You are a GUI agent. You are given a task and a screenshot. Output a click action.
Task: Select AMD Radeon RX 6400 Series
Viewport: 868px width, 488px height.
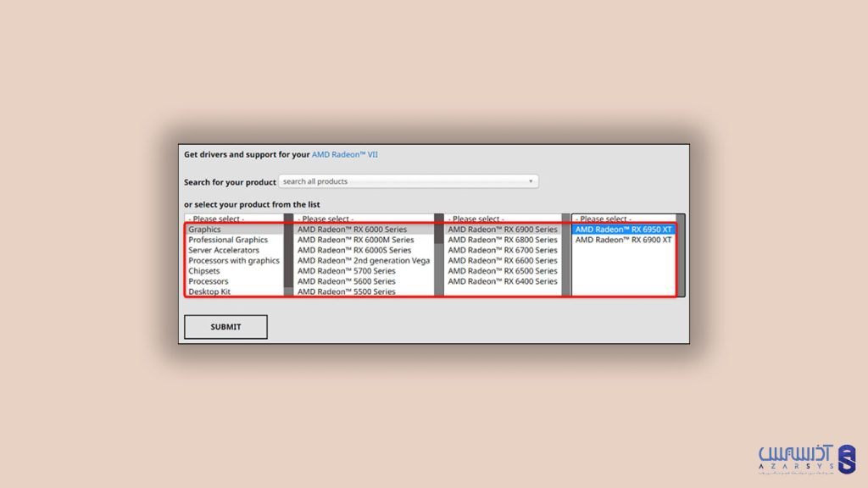(x=503, y=280)
